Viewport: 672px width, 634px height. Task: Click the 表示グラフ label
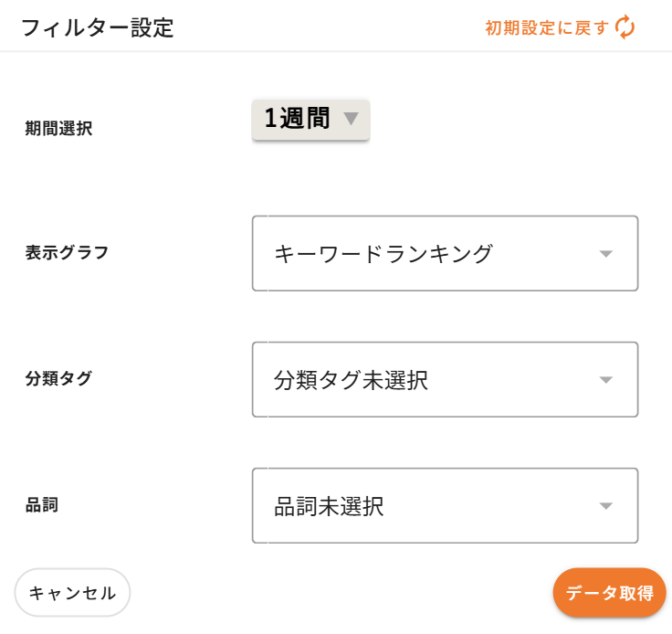(67, 253)
